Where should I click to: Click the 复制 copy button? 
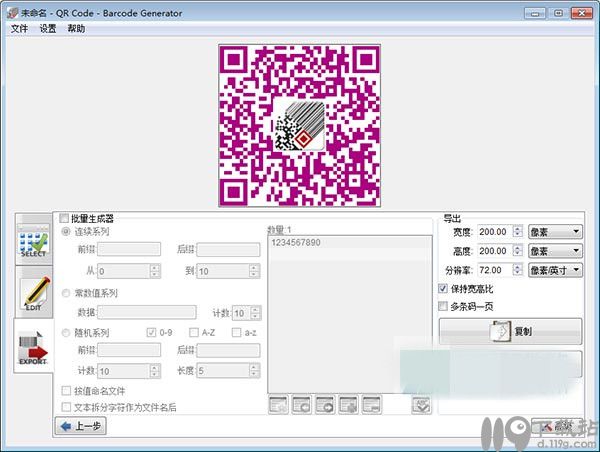pyautogui.click(x=510, y=331)
